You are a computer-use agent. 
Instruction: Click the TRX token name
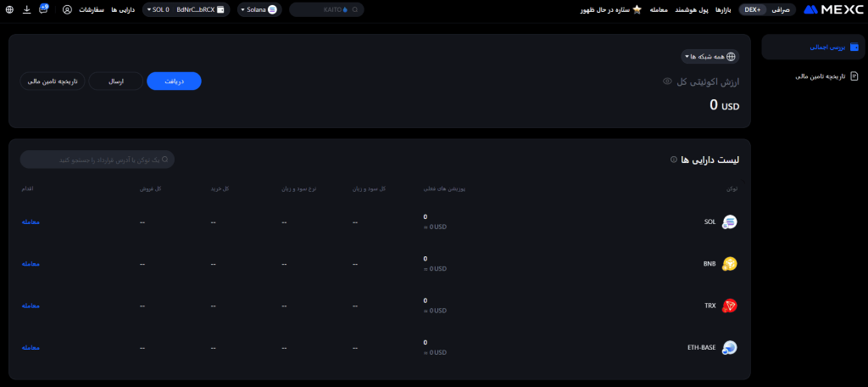click(710, 306)
